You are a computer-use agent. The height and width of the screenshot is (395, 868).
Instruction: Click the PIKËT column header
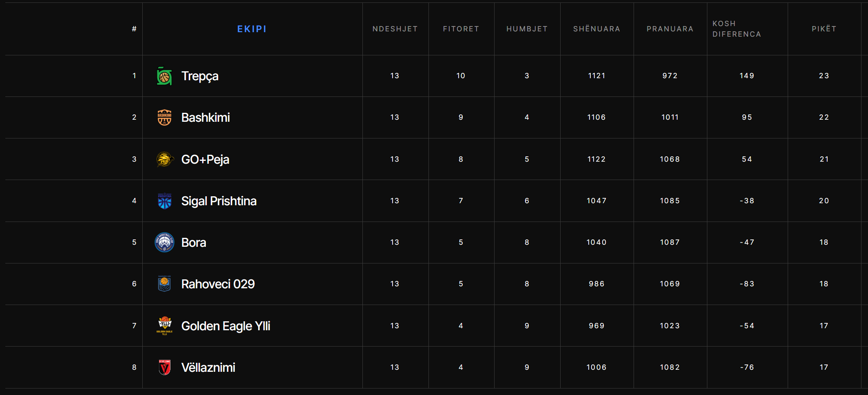(x=824, y=29)
